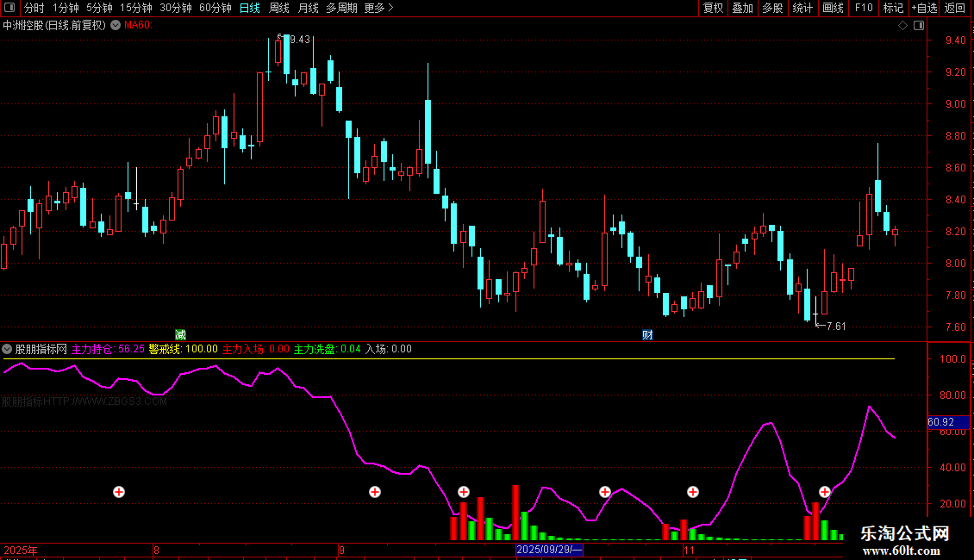Viewport: 974px width, 560px height.
Task: Switch to the 分时 intraday view
Action: point(34,8)
